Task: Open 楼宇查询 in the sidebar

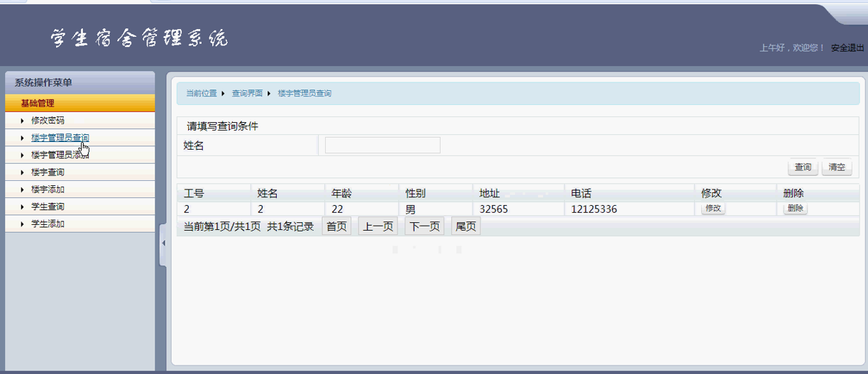Action: (x=48, y=172)
